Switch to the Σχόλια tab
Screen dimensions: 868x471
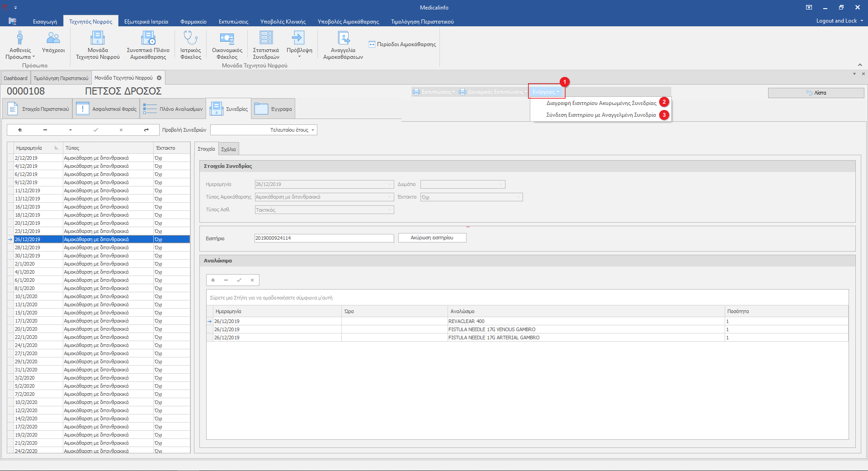[228, 149]
